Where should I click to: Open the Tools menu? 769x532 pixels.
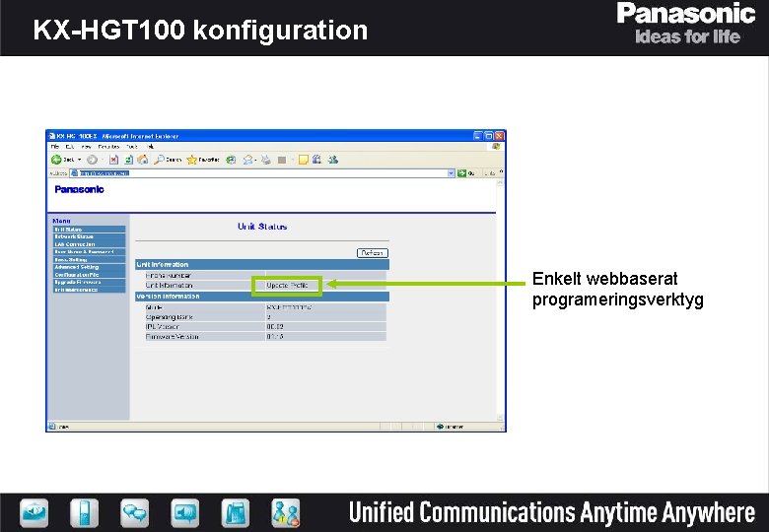click(x=132, y=147)
